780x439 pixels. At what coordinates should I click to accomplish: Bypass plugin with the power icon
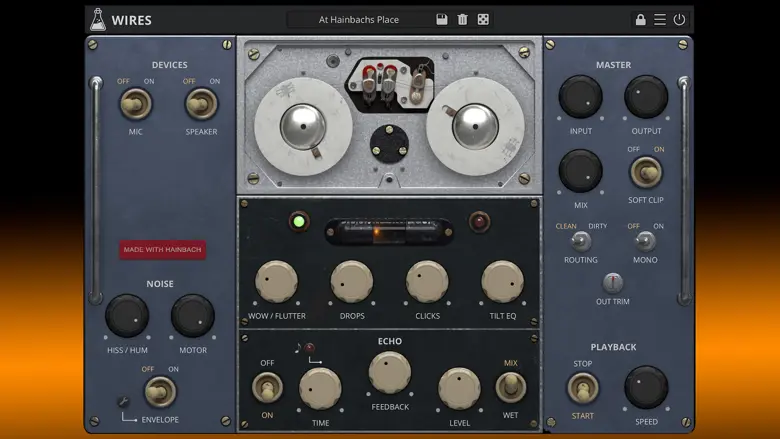(x=679, y=19)
